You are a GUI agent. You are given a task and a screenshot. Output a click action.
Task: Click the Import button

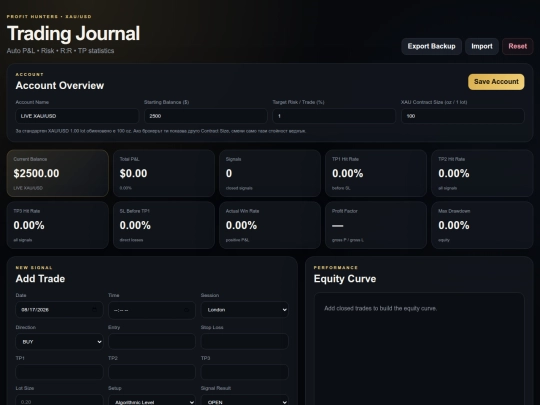(x=482, y=46)
